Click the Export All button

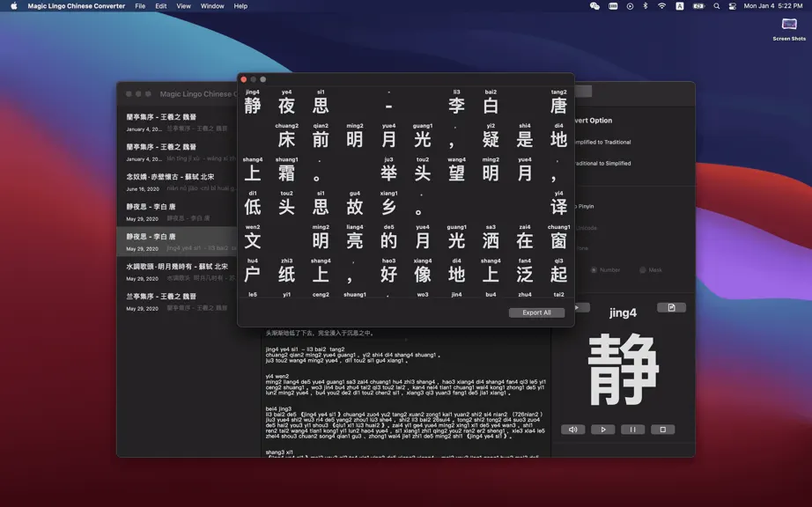pos(536,312)
